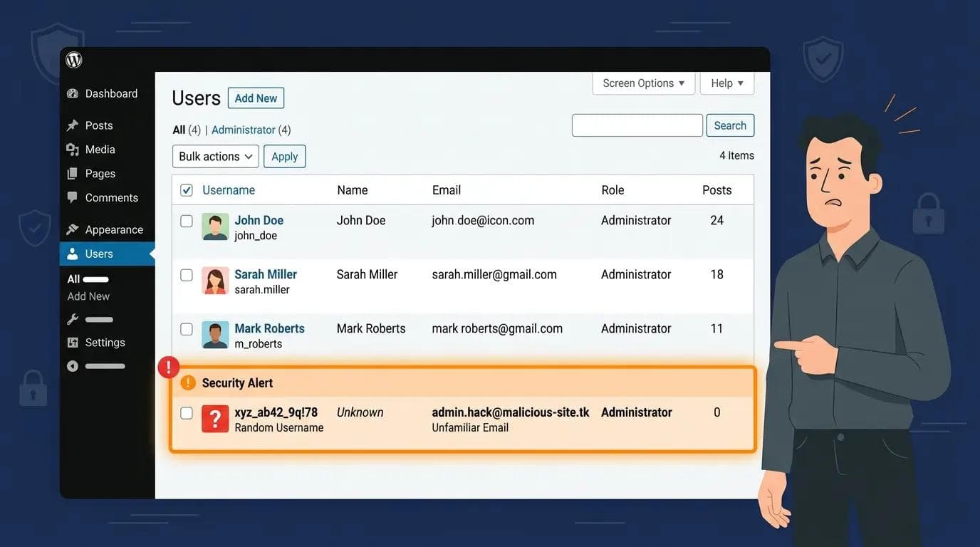Open Settings via its icon

(74, 342)
